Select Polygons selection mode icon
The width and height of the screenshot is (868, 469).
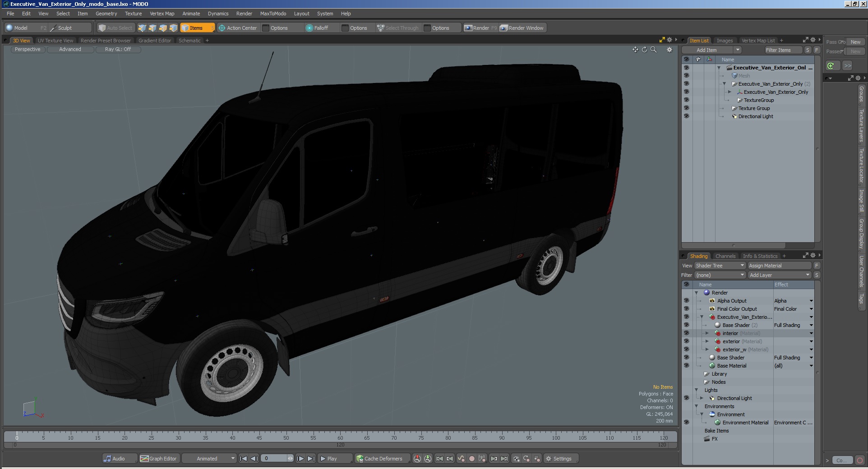coord(163,28)
